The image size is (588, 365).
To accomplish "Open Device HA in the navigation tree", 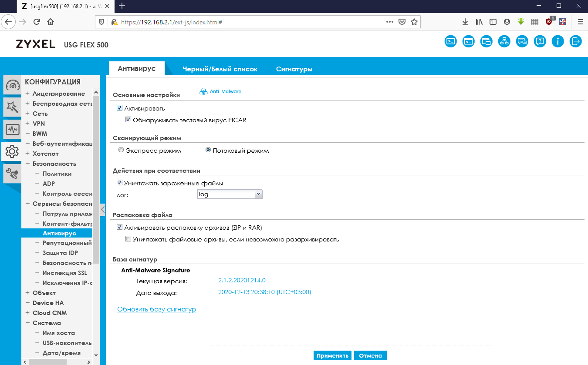I will [48, 303].
